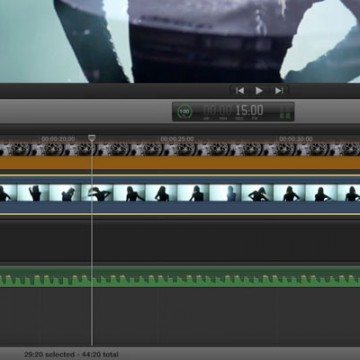The height and width of the screenshot is (360, 360).
Task: Open background tasks via the 100% indicator
Action: 184,112
